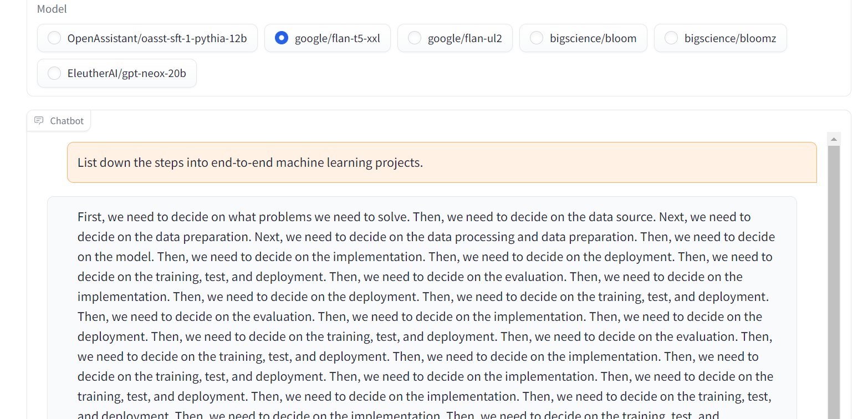Viewport: 868px width, 419px height.
Task: Click the bigscience/bloom option card
Action: pos(583,38)
